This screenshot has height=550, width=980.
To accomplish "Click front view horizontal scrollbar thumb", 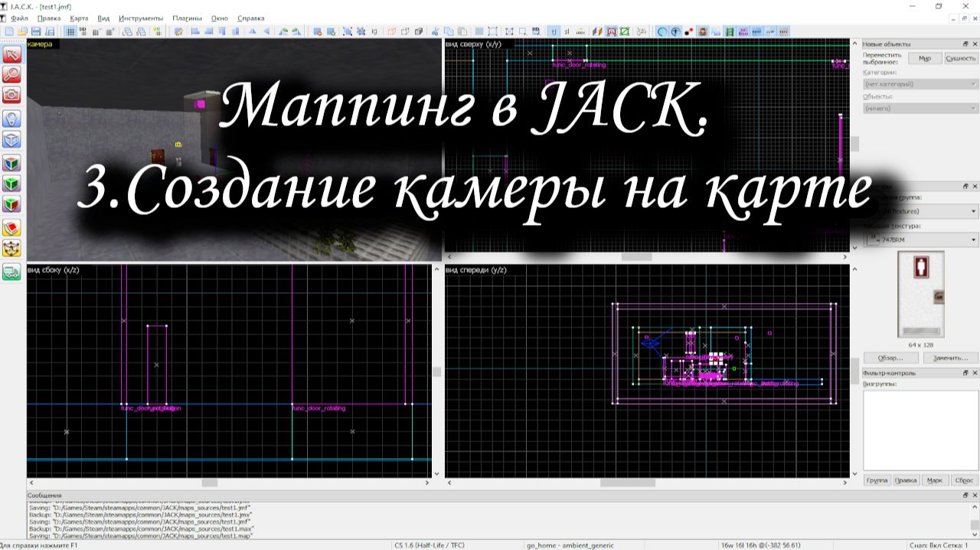I will coord(628,483).
